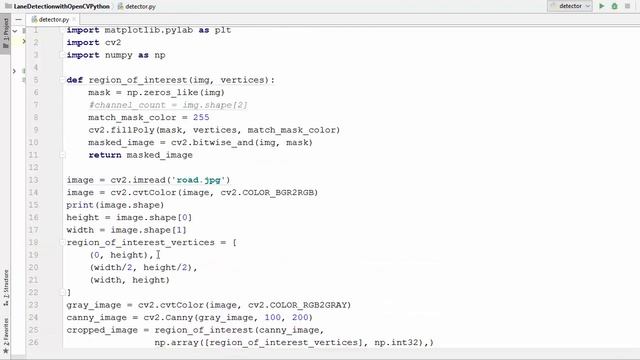Click the 'road.jpg' string on line 13
The image size is (640, 360).
(198, 180)
